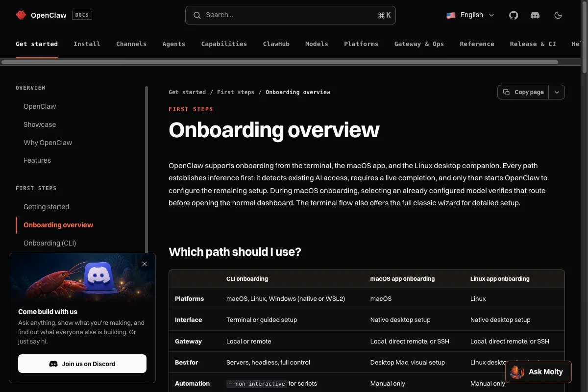Click the 'Automation' row label
The height and width of the screenshot is (392, 588).
(192, 384)
